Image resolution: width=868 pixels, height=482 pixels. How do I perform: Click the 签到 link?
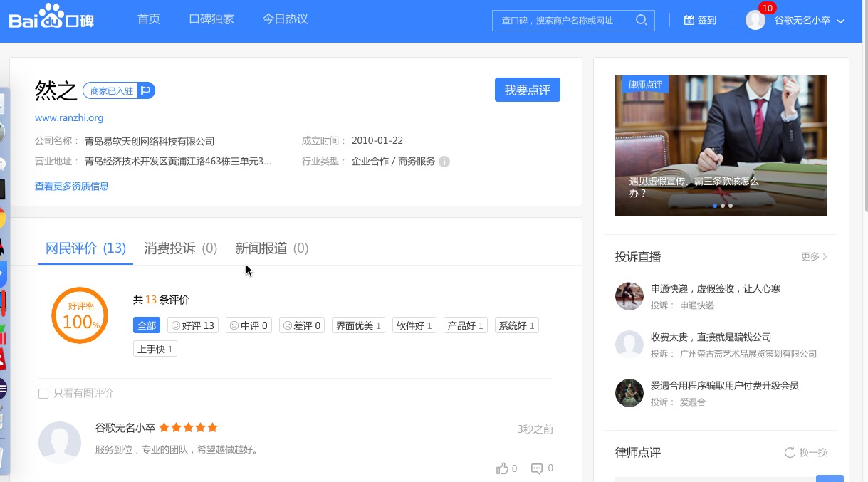707,21
